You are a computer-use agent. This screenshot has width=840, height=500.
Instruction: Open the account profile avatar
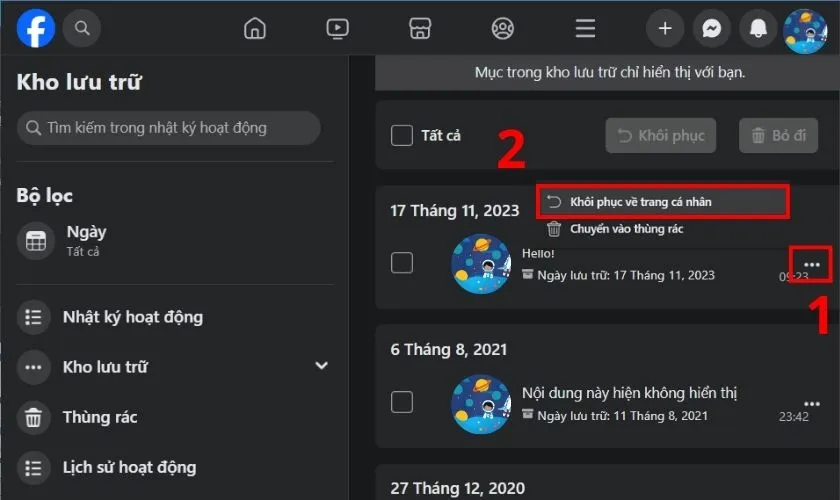805,31
